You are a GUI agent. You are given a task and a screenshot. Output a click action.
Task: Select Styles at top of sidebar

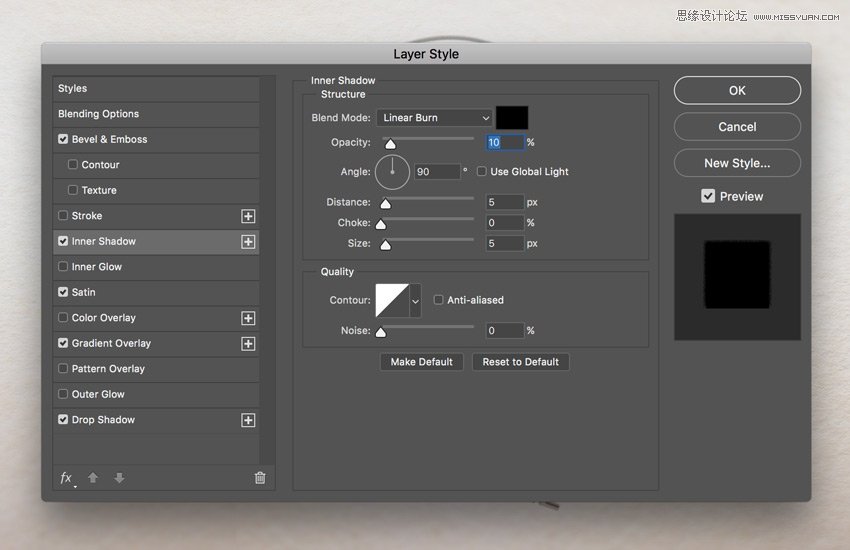(155, 89)
